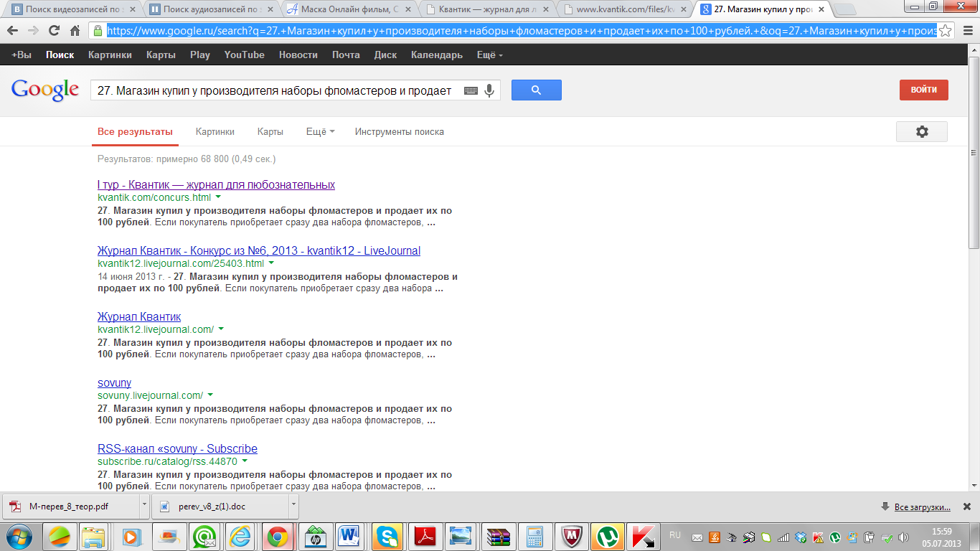
Task: Open the search settings gear
Action: coord(922,131)
